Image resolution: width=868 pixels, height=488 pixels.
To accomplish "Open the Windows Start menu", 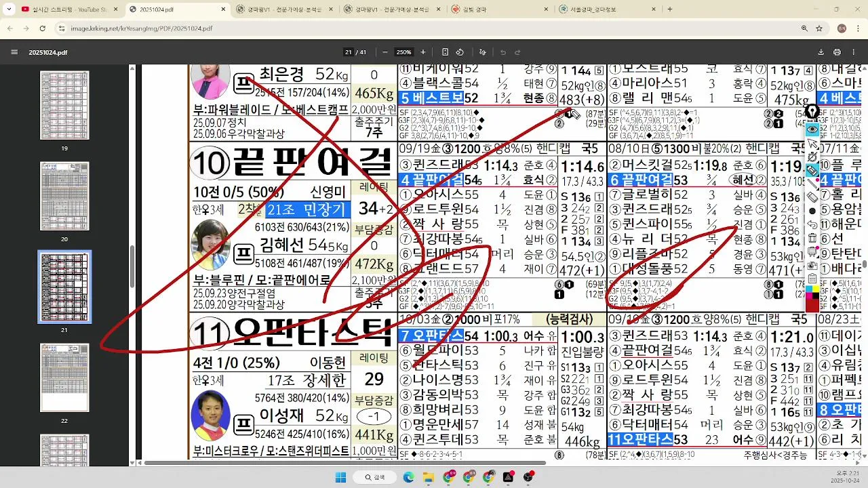I will [x=340, y=477].
